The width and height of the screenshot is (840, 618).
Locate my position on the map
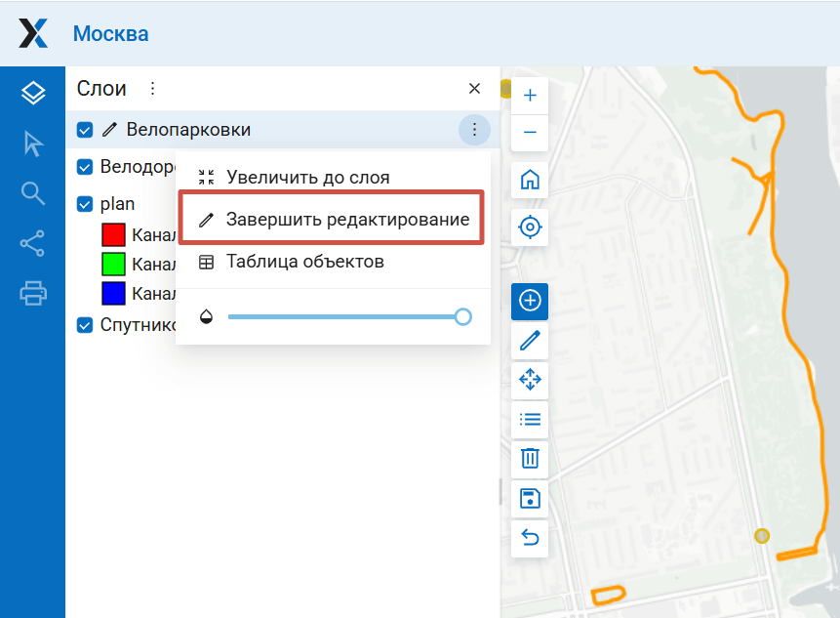[530, 227]
